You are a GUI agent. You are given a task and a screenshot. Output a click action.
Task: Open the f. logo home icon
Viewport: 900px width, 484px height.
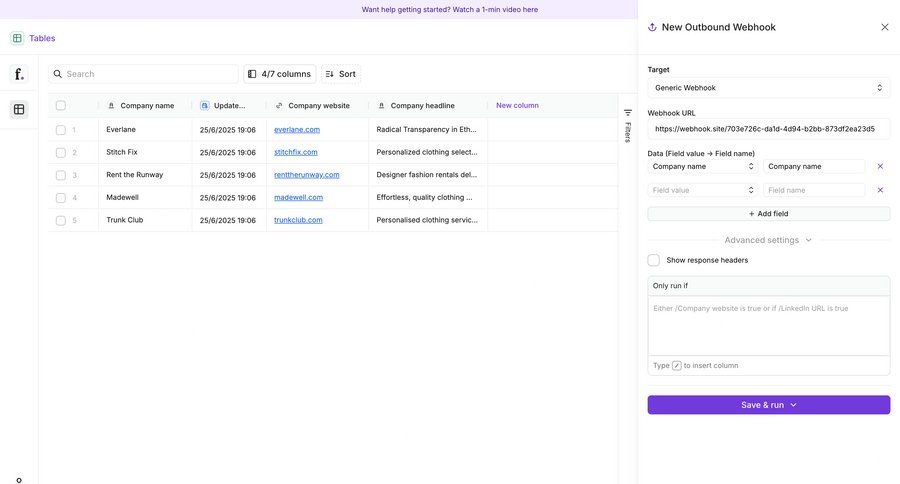pos(19,73)
